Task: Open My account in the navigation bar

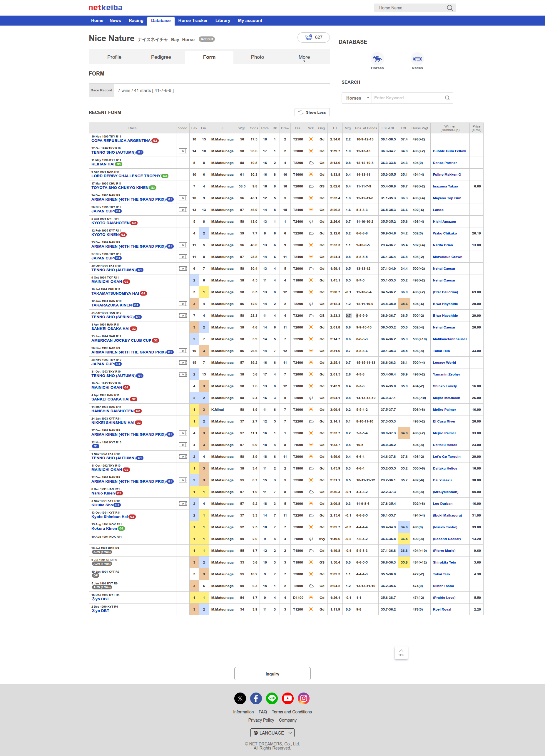Action: (250, 21)
